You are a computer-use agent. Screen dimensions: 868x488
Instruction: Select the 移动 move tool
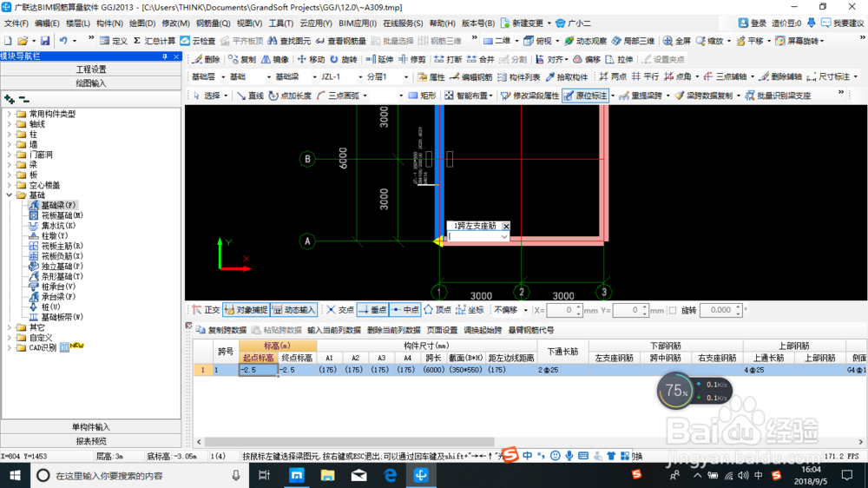point(311,59)
